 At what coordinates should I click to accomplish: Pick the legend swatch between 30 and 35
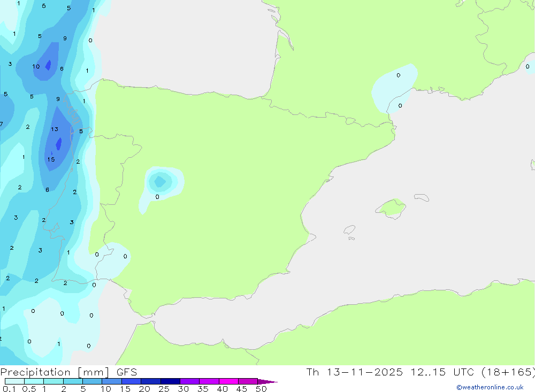[189, 381]
